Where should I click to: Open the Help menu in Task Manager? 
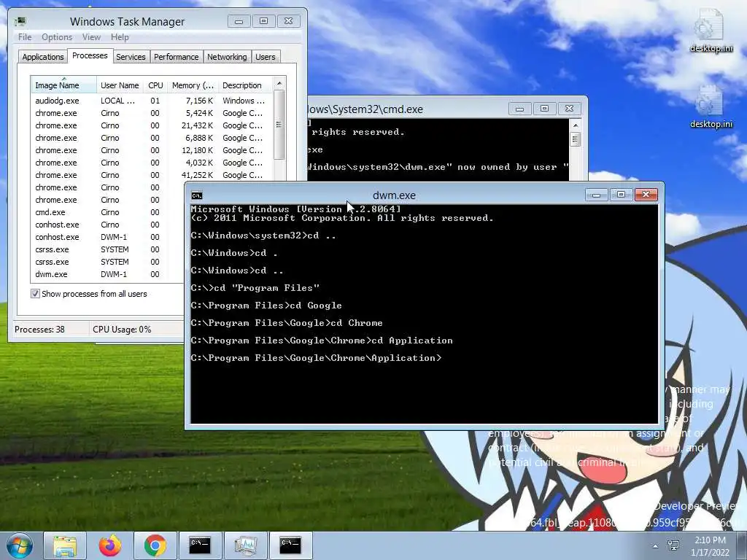[x=120, y=37]
